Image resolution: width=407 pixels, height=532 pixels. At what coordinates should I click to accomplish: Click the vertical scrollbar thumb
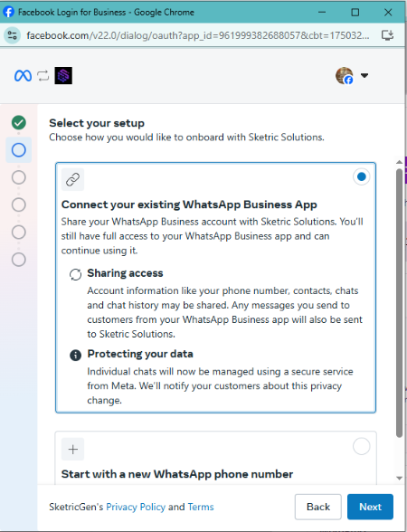399,302
